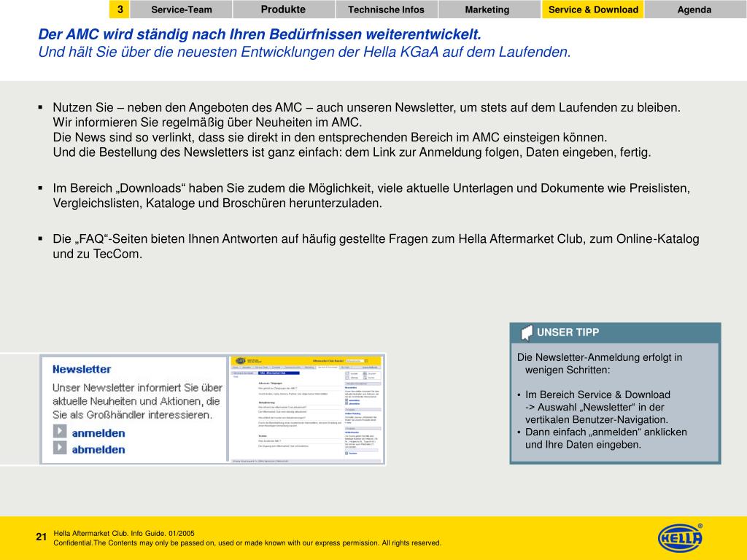Click the page number 21 in footer
This screenshot has width=747, height=560.
point(42,538)
